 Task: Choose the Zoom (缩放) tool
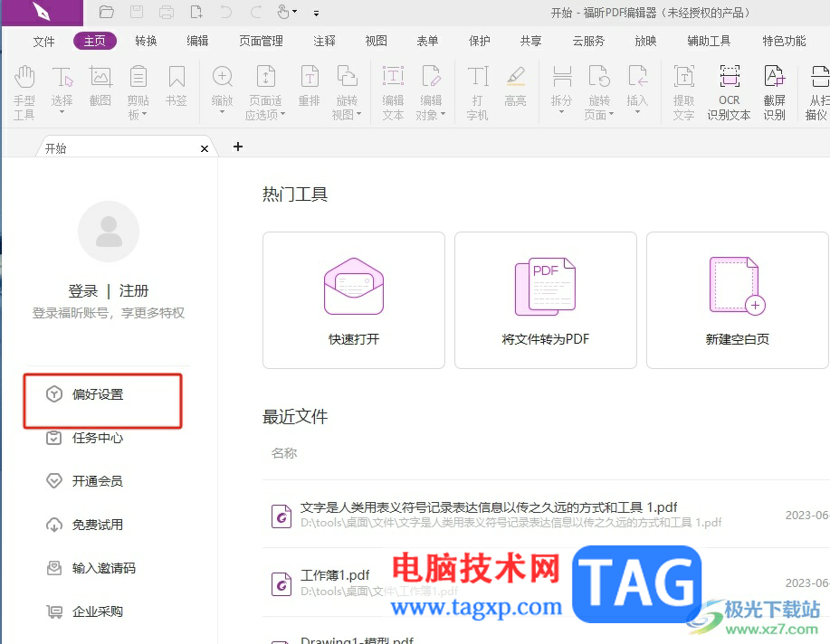[223, 77]
